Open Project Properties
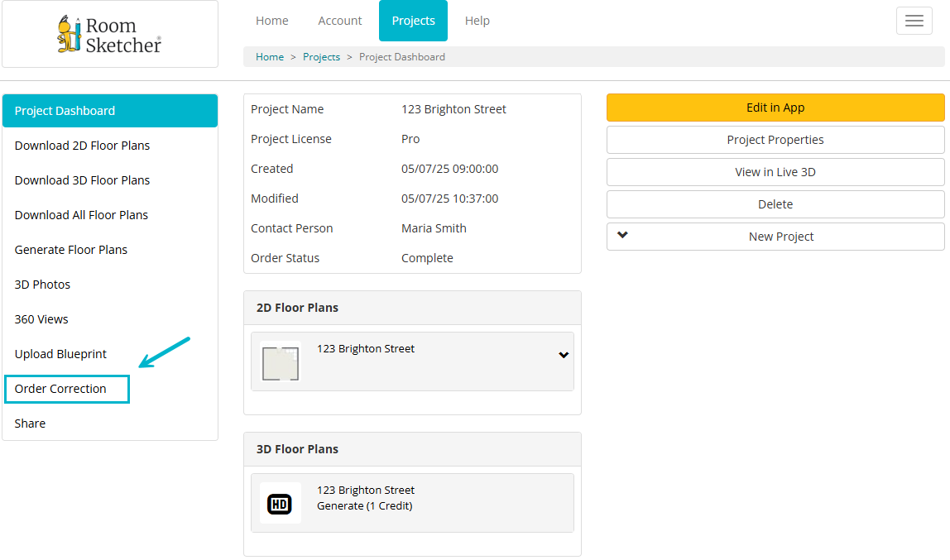Image resolution: width=950 pixels, height=560 pixels. pos(775,140)
